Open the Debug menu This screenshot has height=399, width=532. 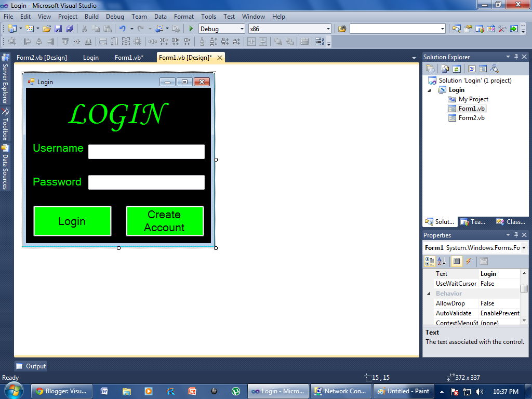[x=115, y=16]
